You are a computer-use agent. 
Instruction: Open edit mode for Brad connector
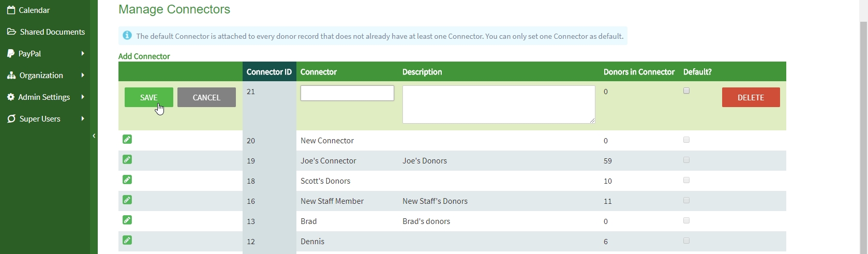pyautogui.click(x=127, y=220)
